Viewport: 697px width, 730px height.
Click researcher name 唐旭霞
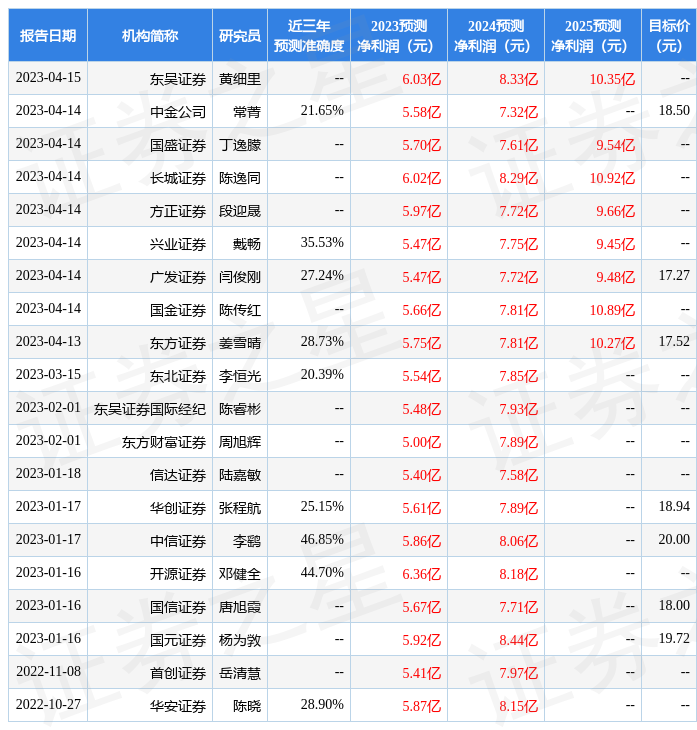(x=240, y=608)
